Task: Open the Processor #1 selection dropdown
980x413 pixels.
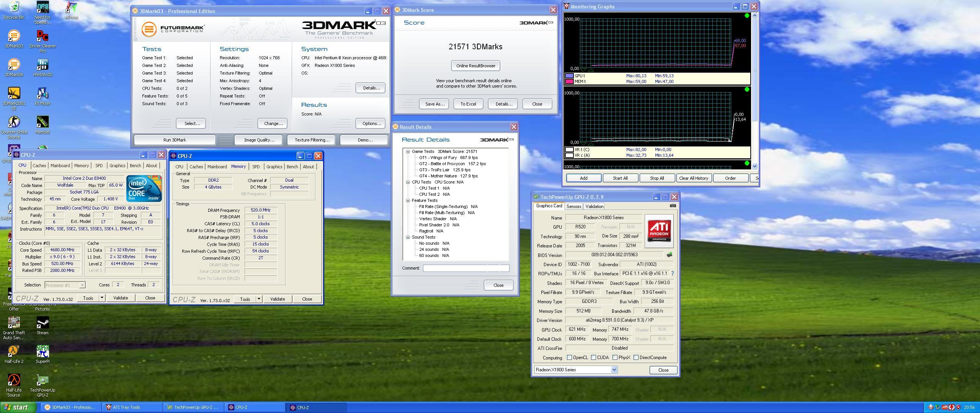Action: (82, 285)
